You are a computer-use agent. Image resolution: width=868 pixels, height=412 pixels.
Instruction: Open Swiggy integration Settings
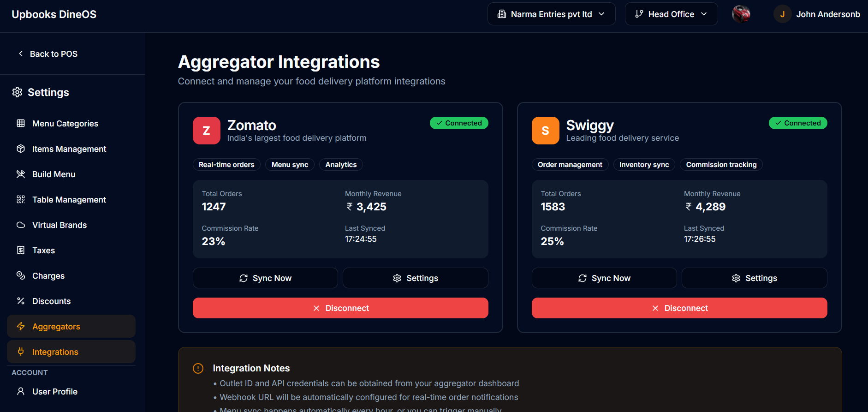755,278
